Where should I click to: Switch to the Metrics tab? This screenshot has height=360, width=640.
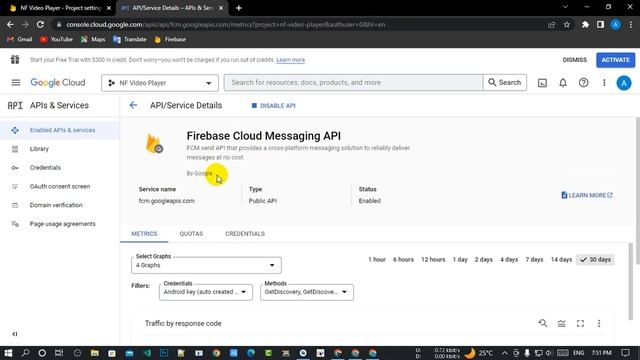coord(144,234)
